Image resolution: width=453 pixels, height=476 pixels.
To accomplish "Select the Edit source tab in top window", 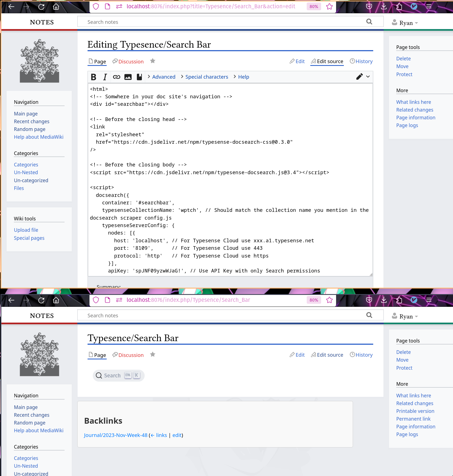I will point(327,61).
